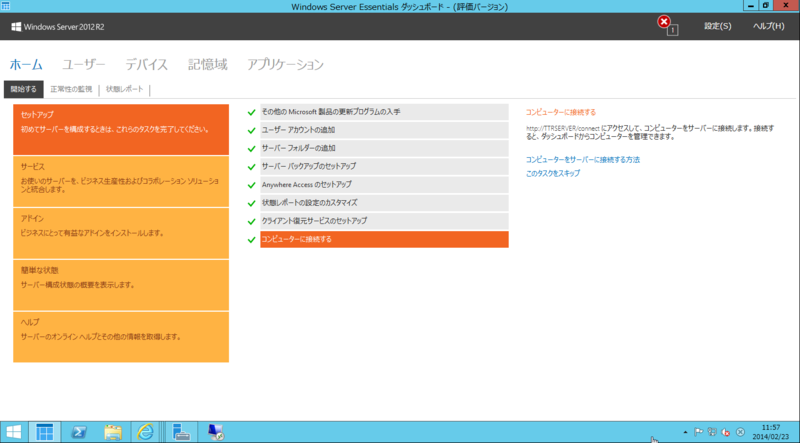Screen dimensions: 800x443
Task: Click the Dashboard taskbar icon
Action: (44, 432)
